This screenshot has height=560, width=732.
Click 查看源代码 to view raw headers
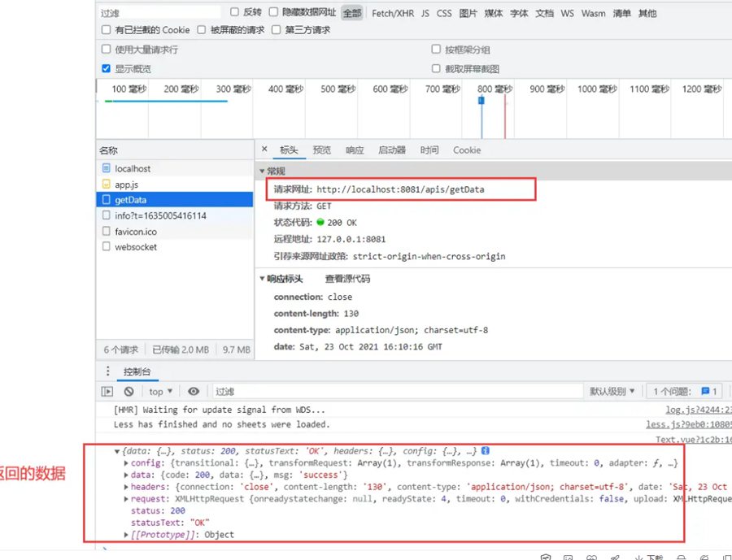pyautogui.click(x=347, y=279)
